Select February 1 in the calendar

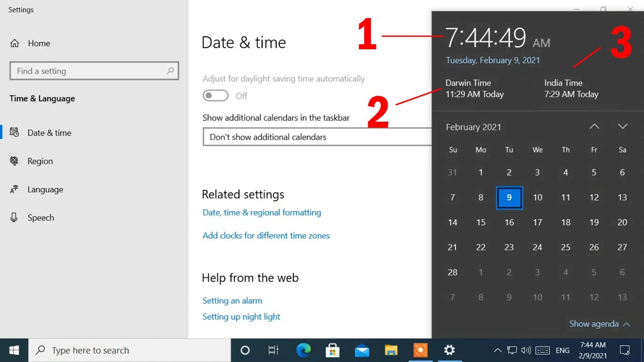[481, 172]
